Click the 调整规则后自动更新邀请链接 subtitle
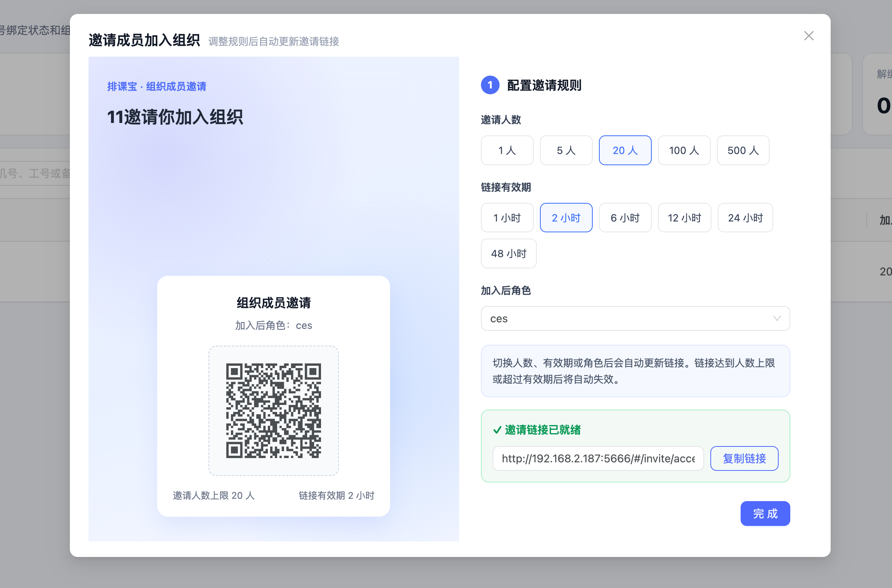This screenshot has width=892, height=588. (274, 41)
